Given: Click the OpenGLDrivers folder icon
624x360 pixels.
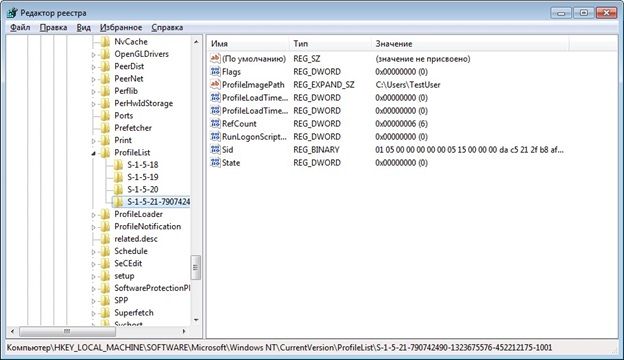Looking at the screenshot, I should 105,54.
